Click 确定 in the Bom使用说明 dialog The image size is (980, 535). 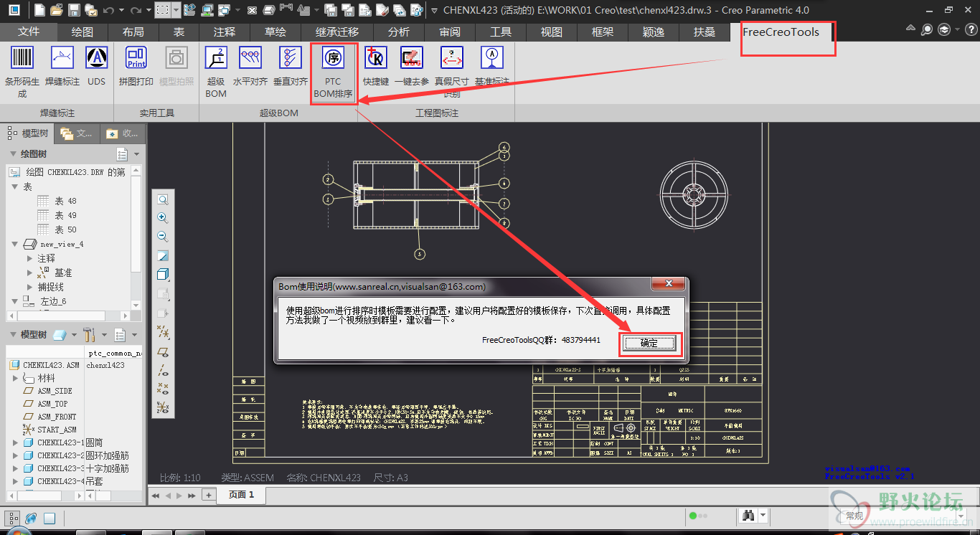[649, 344]
